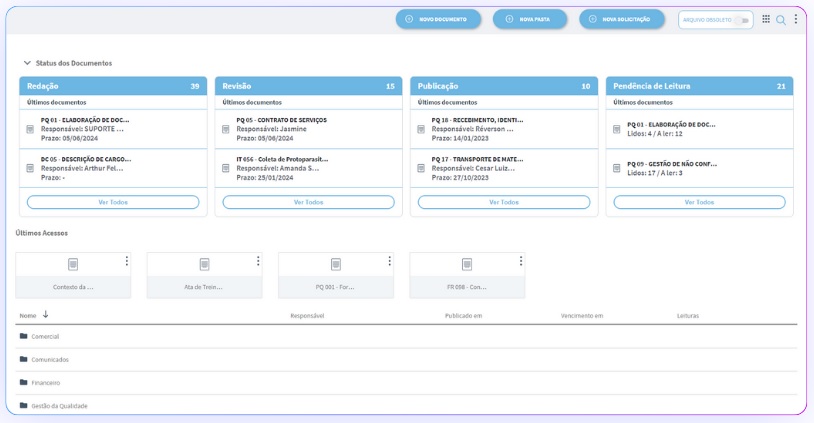Viewport: 814px width, 423px height.
Task: Click the Novo Documento button
Action: (438, 19)
